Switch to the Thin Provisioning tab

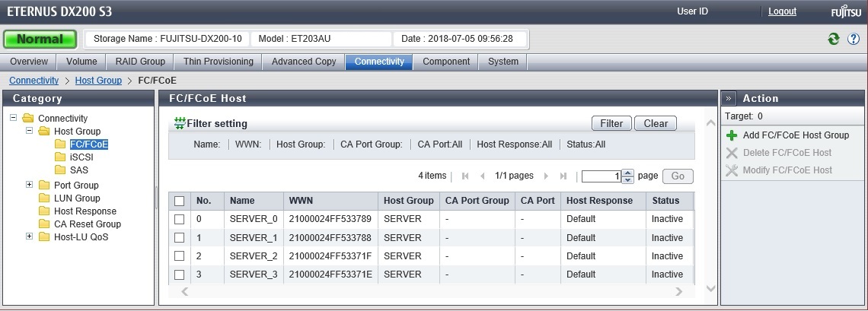pyautogui.click(x=218, y=62)
